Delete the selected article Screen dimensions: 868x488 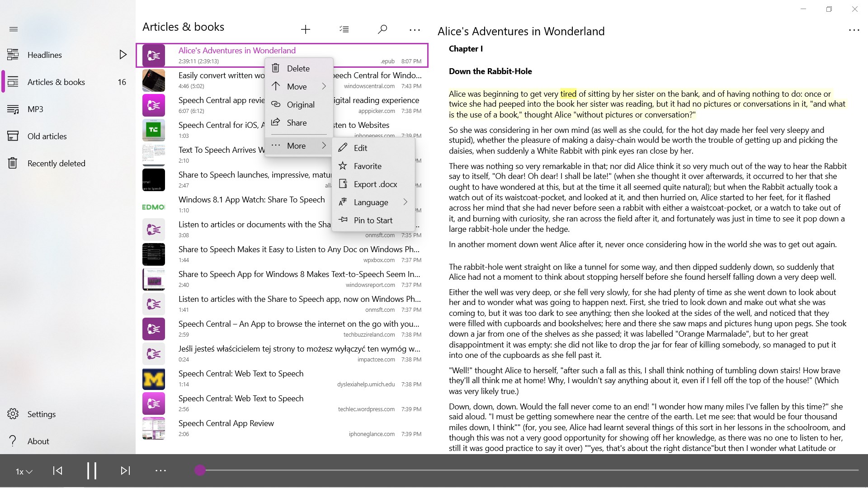(299, 68)
